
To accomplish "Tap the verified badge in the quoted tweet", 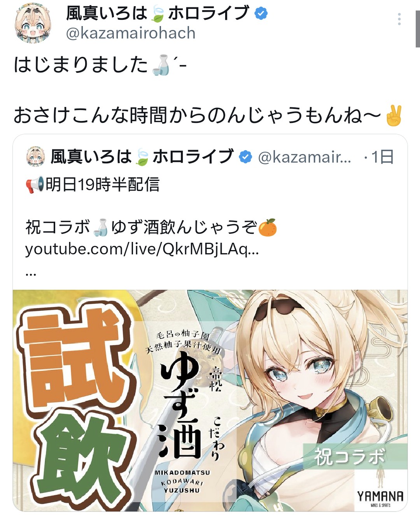I will 245,157.
